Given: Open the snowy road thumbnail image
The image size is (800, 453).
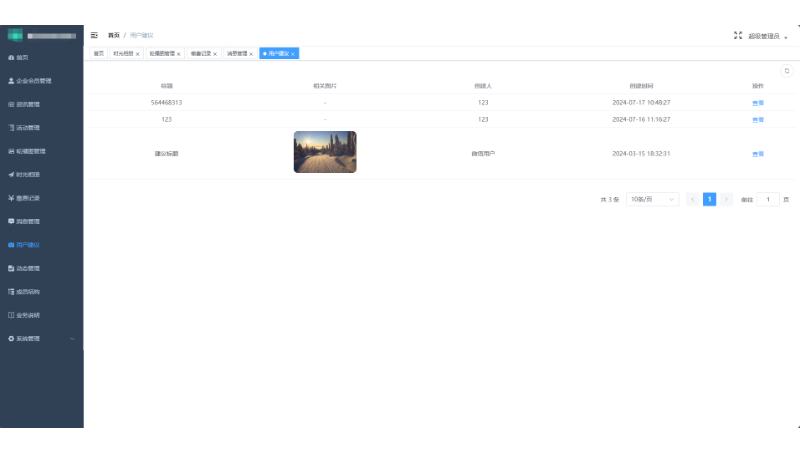Looking at the screenshot, I should pyautogui.click(x=325, y=152).
